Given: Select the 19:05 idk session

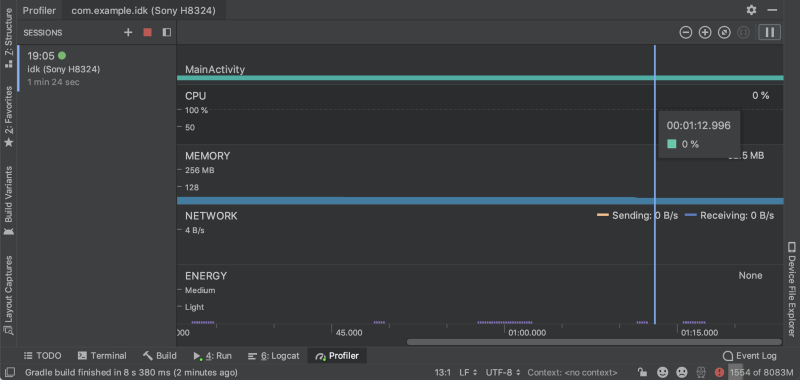Looking at the screenshot, I should pos(96,68).
